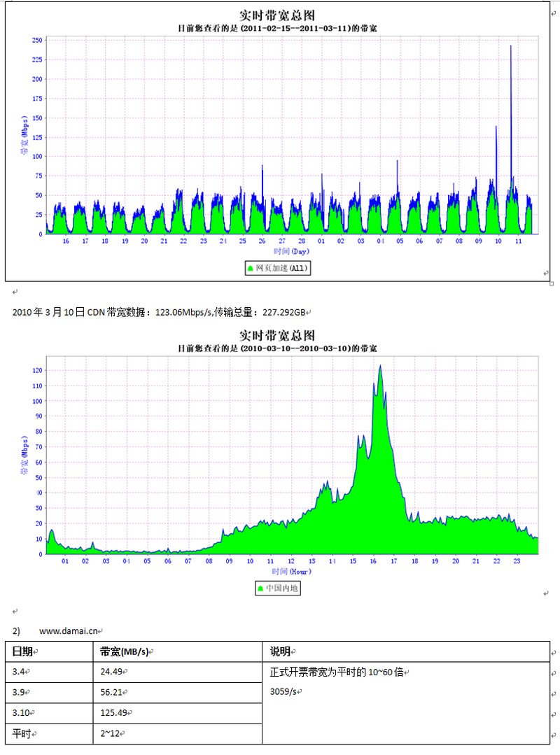Image resolution: width=560 pixels, height=755 pixels.
Task: Select the 网页加速(All) legend box
Action: click(278, 268)
